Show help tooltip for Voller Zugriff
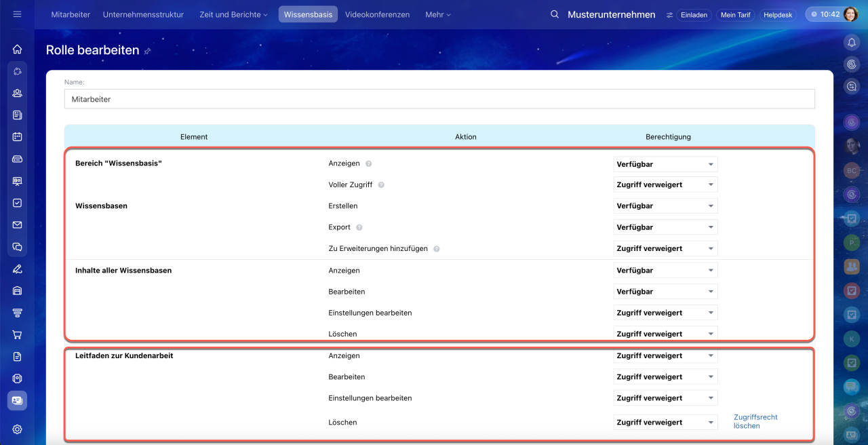 (381, 185)
